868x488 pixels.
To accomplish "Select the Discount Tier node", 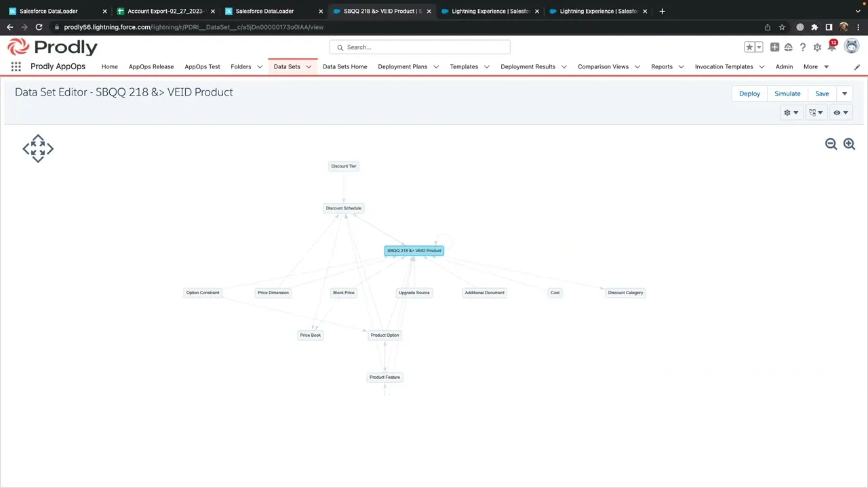I will click(x=344, y=166).
